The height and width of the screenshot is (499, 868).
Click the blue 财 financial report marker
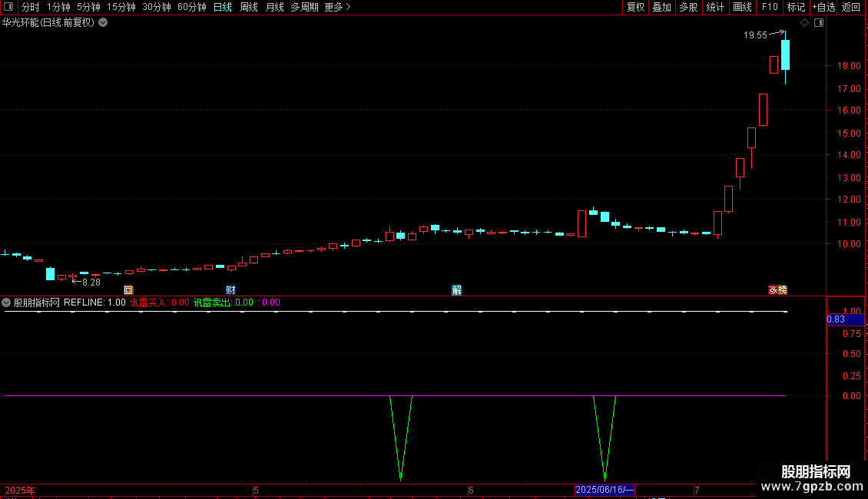(230, 290)
